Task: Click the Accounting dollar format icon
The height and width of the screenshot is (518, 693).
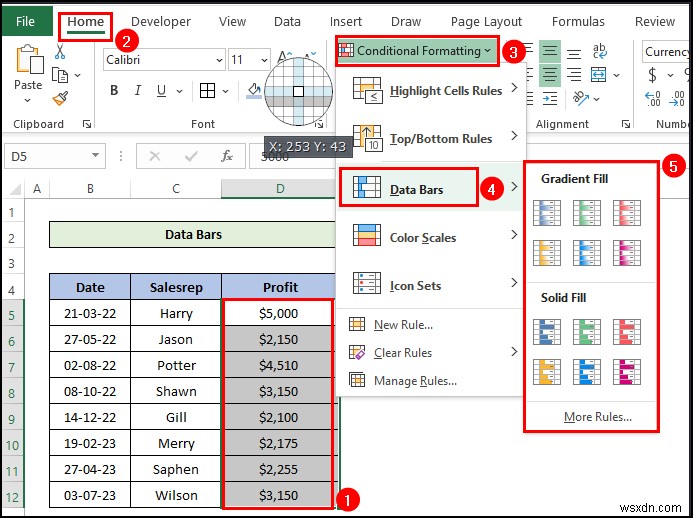Action: coord(652,75)
